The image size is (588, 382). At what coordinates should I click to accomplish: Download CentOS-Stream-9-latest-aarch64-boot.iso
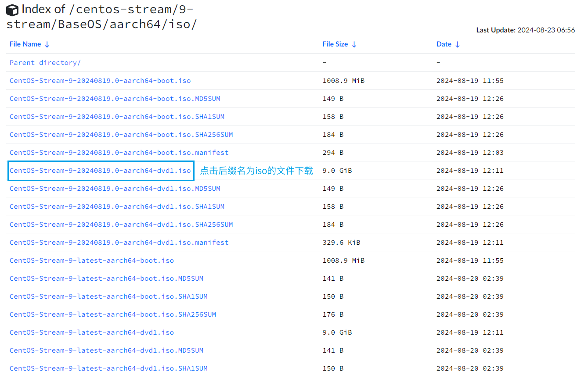pyautogui.click(x=91, y=261)
